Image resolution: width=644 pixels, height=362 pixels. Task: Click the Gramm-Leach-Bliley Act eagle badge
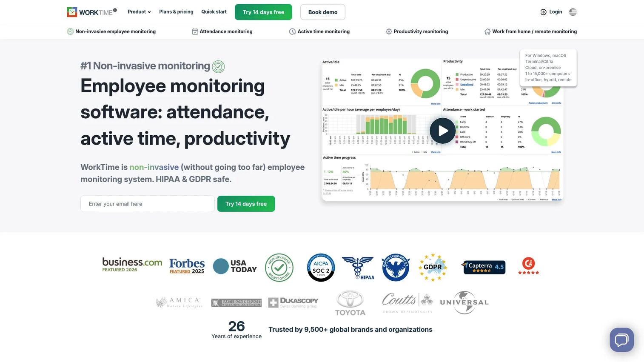396,268
